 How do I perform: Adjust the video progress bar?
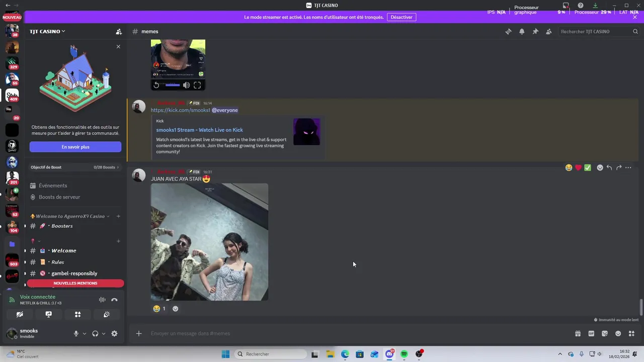coord(172,85)
